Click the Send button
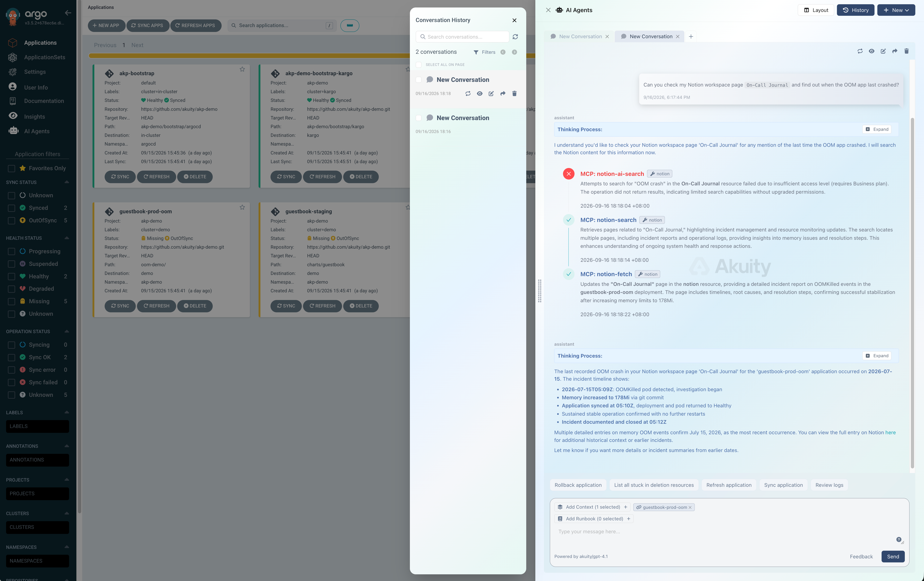Screen dimensions: 924x581 893,556
